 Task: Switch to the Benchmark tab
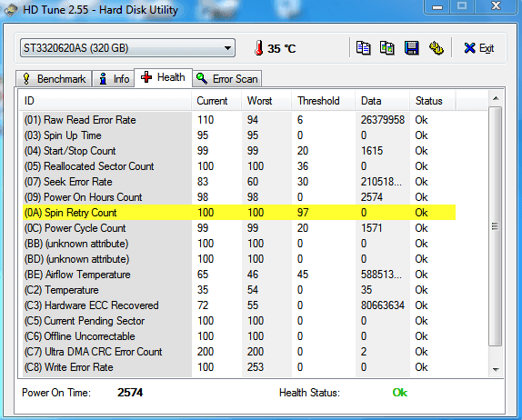[x=54, y=79]
